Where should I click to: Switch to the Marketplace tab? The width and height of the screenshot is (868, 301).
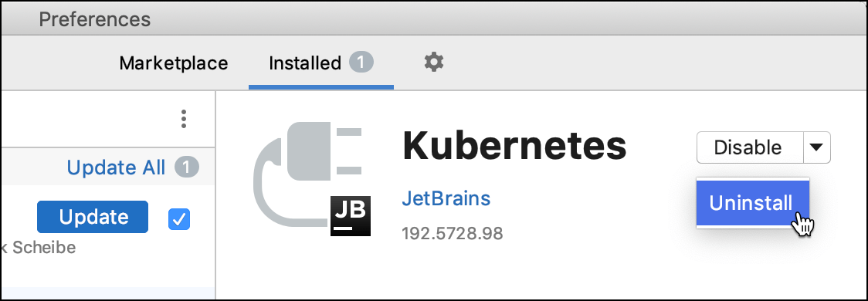174,63
